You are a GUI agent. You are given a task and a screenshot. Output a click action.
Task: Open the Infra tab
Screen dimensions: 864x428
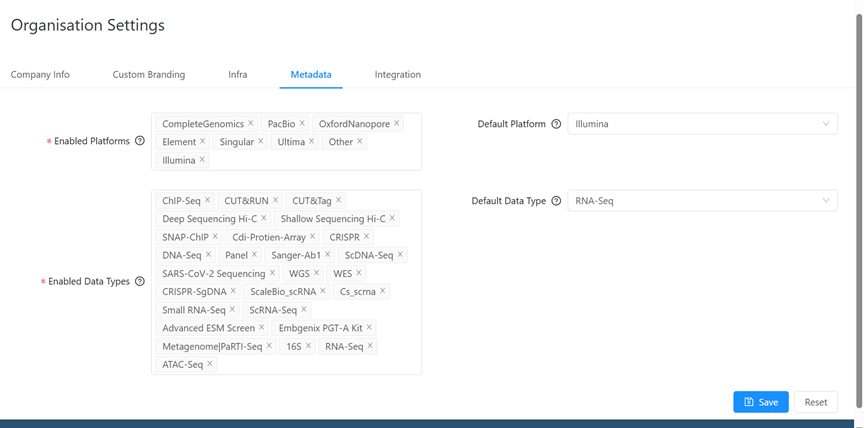237,75
